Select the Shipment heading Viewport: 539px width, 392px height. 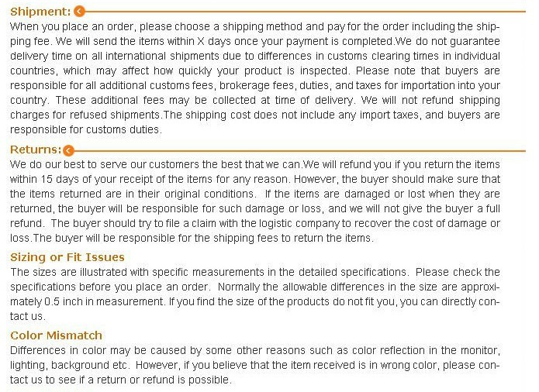[x=40, y=12]
